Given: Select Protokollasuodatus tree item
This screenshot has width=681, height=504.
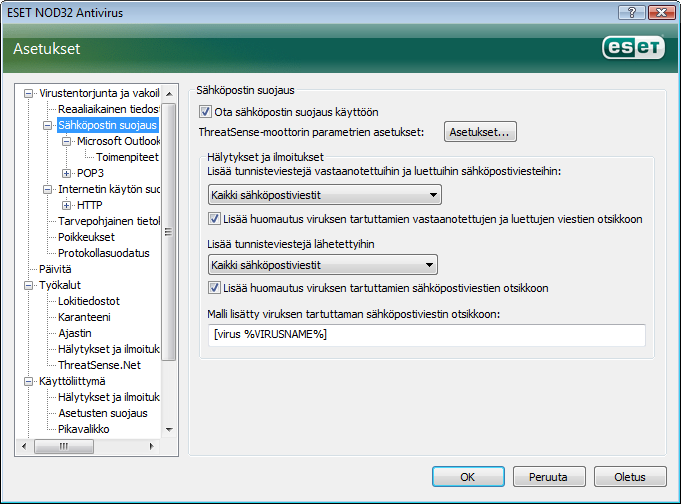Looking at the screenshot, I should pyautogui.click(x=104, y=253).
